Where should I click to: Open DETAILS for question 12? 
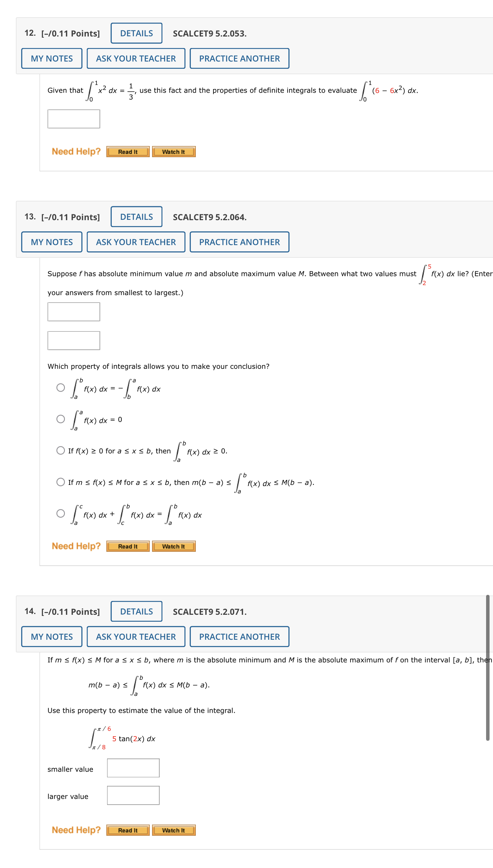pos(136,33)
